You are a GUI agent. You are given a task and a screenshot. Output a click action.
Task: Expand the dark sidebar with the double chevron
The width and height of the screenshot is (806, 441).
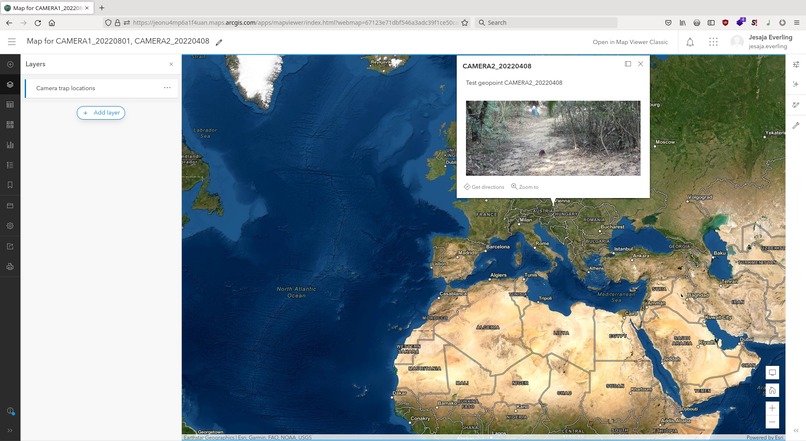click(x=10, y=430)
